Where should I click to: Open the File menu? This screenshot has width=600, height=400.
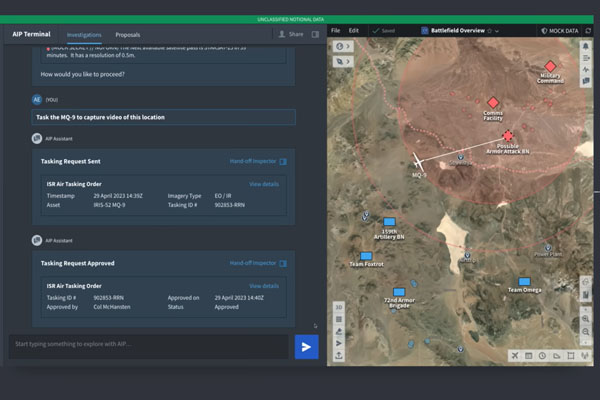(336, 31)
